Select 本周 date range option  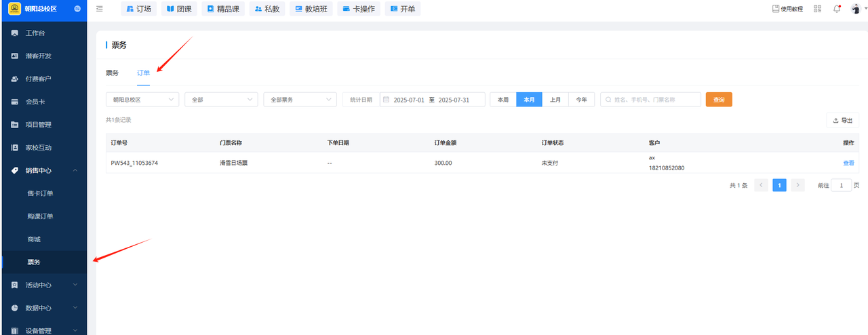503,100
